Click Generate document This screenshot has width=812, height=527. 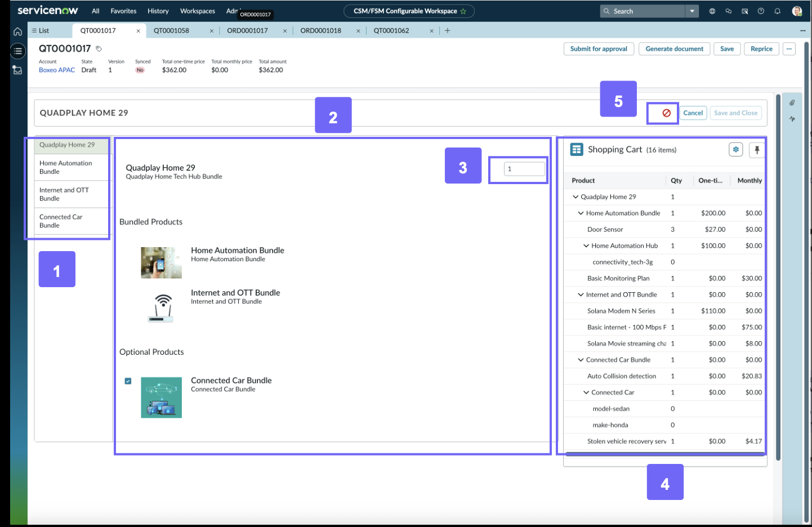pyautogui.click(x=675, y=49)
